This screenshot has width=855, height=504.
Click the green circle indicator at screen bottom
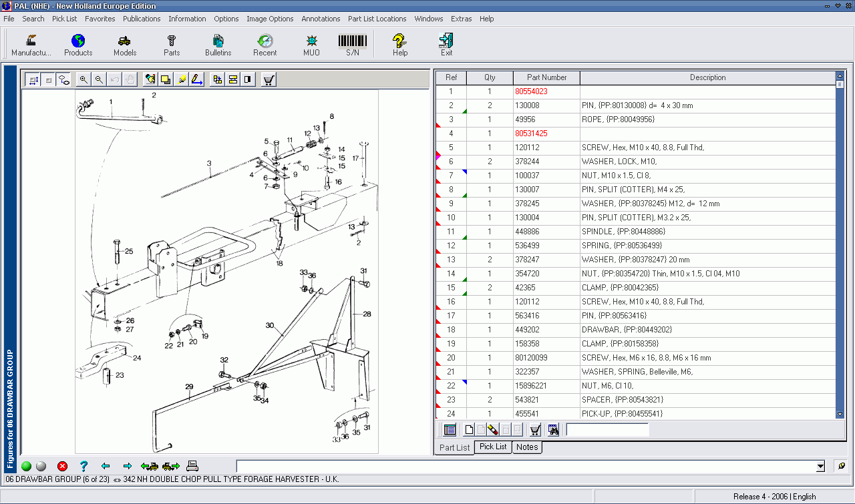[26, 466]
